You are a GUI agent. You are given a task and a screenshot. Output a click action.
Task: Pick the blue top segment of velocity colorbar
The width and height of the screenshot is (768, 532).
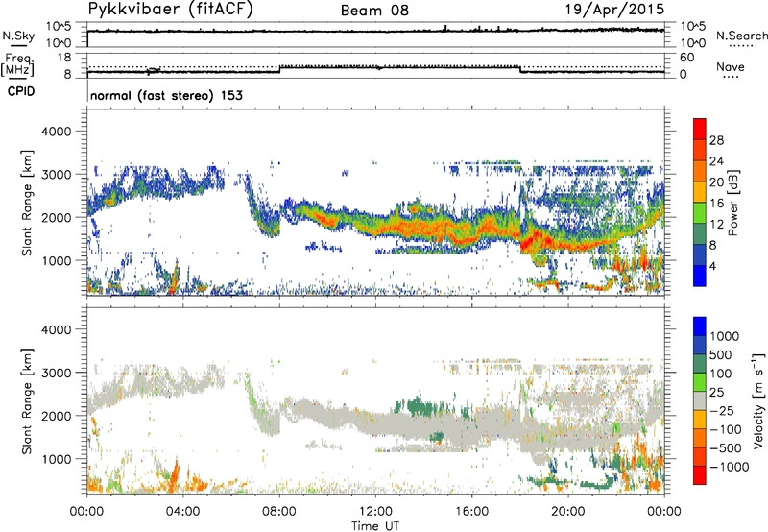(x=700, y=326)
